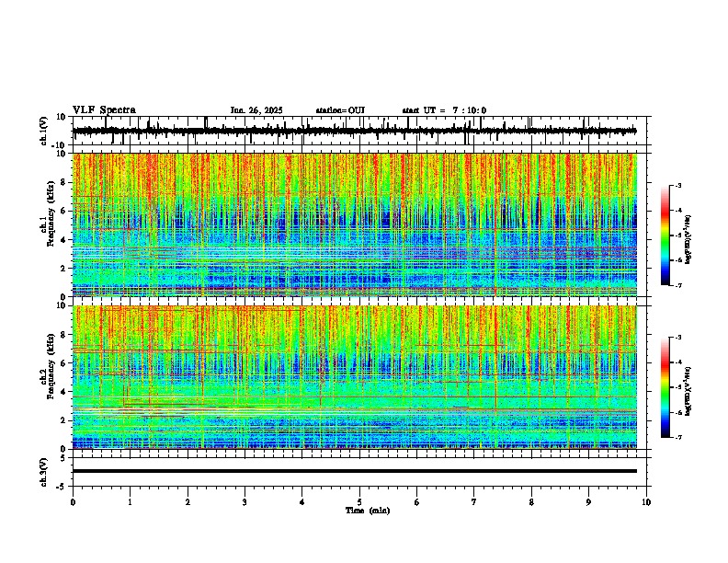Click the ch.2 colorbar "log(PSD)" unit label
Viewport: 728px width, 563px height.
(x=688, y=391)
